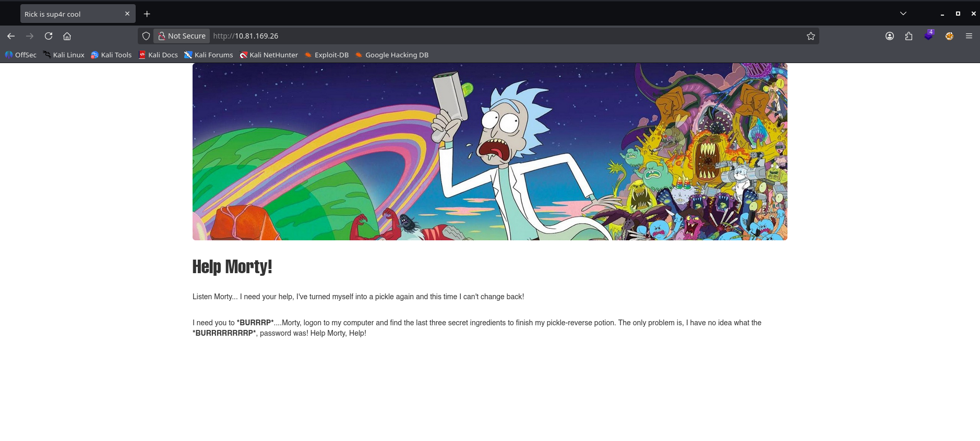
Task: Click the URL address field
Action: [470, 36]
